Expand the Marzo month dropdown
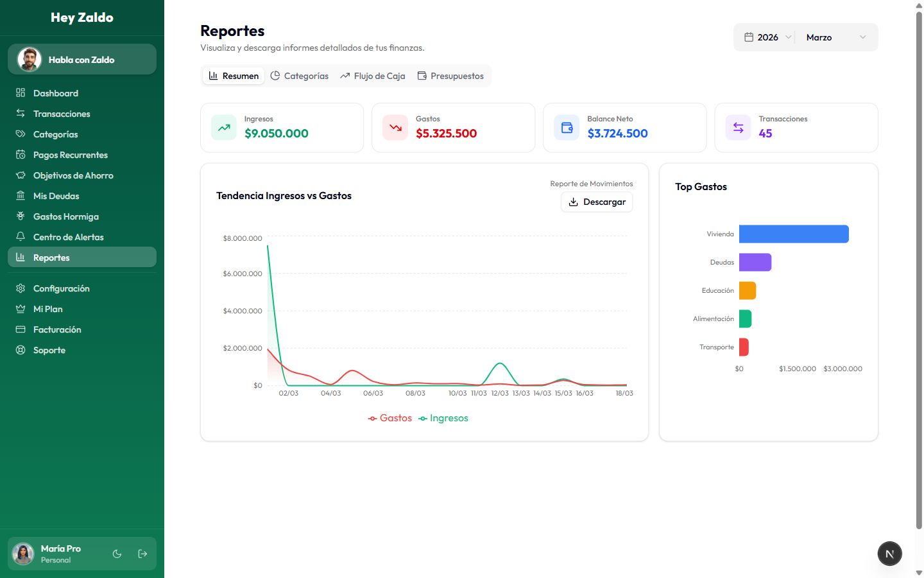924x578 pixels. pos(835,37)
